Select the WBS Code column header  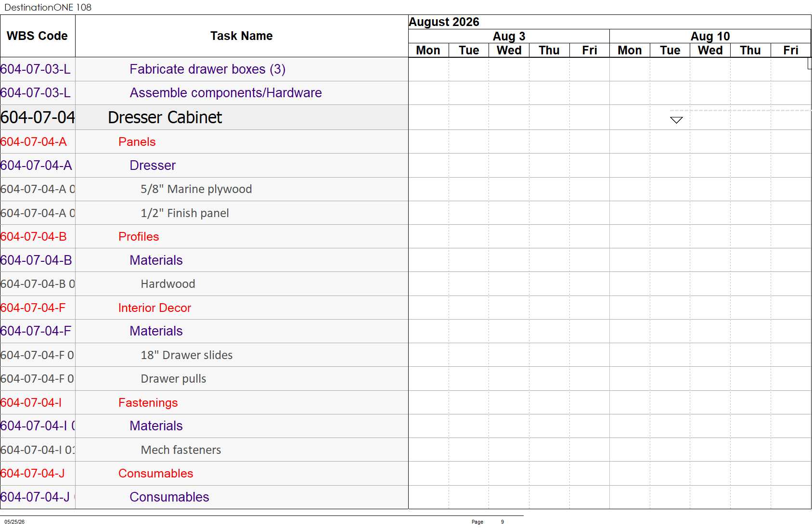coord(38,36)
